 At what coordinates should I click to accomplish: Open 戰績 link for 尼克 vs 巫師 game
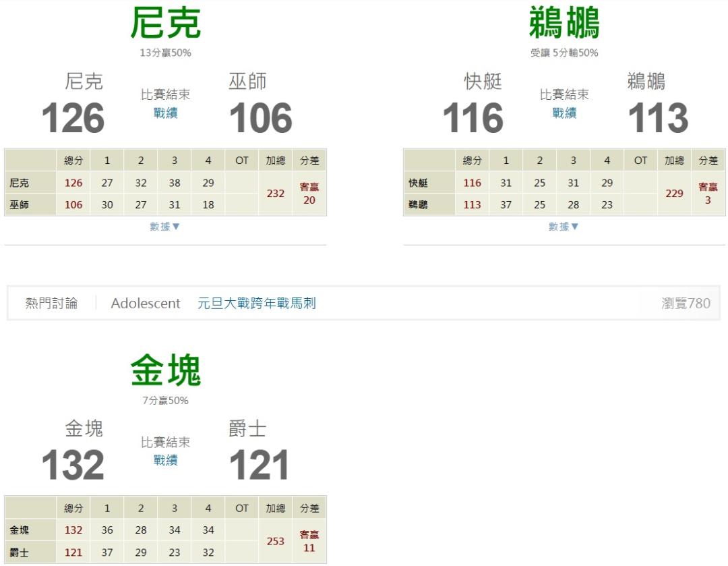pos(165,113)
